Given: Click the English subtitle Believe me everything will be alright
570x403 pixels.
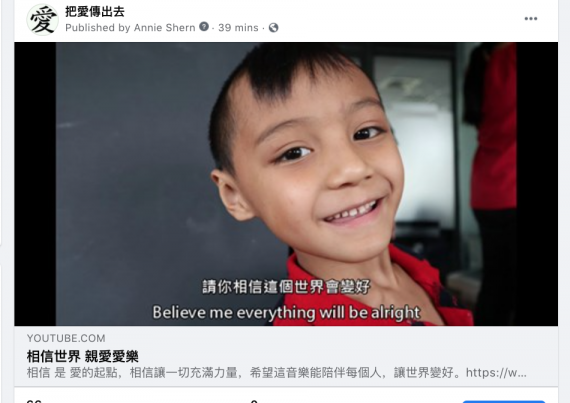Looking at the screenshot, I should click(286, 313).
